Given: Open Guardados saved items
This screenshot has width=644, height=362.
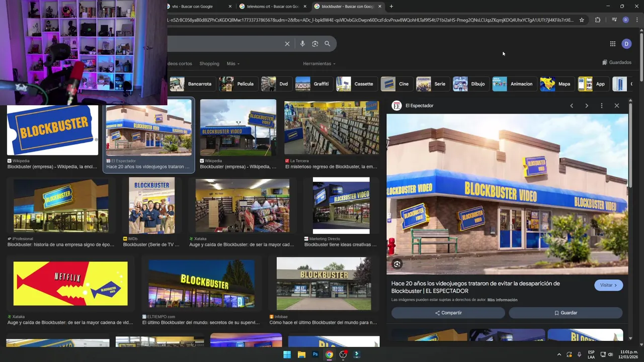Looking at the screenshot, I should pos(617,62).
